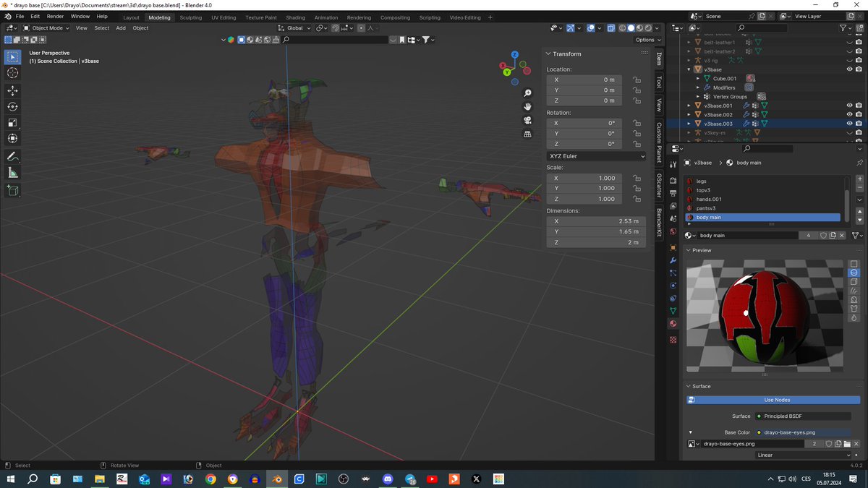The image size is (868, 488).
Task: Open the Object Mode dropdown
Action: point(45,28)
